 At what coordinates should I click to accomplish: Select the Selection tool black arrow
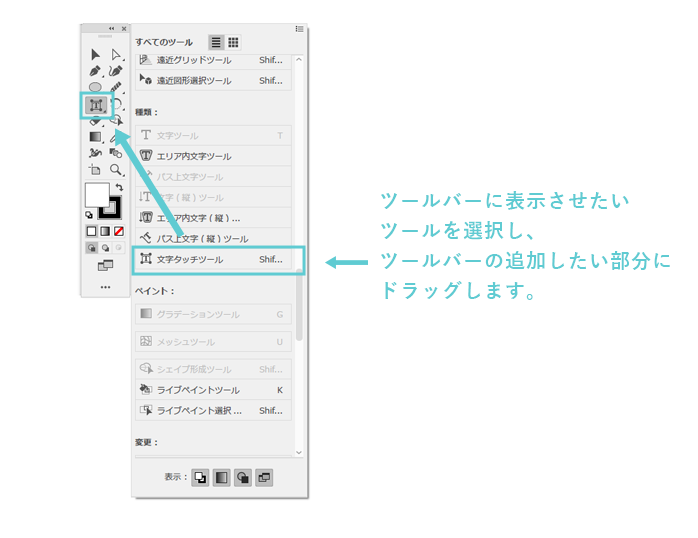point(96,55)
